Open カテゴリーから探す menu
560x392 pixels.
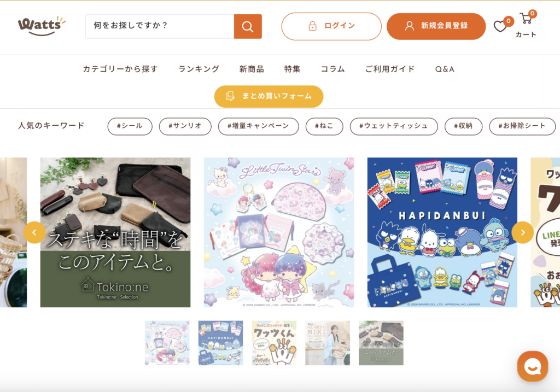120,69
